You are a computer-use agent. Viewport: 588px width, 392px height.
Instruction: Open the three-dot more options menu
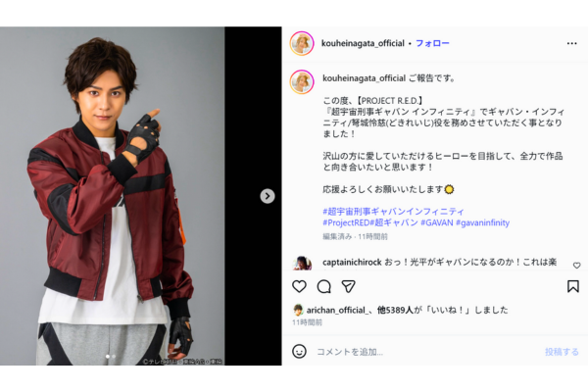[x=571, y=43]
